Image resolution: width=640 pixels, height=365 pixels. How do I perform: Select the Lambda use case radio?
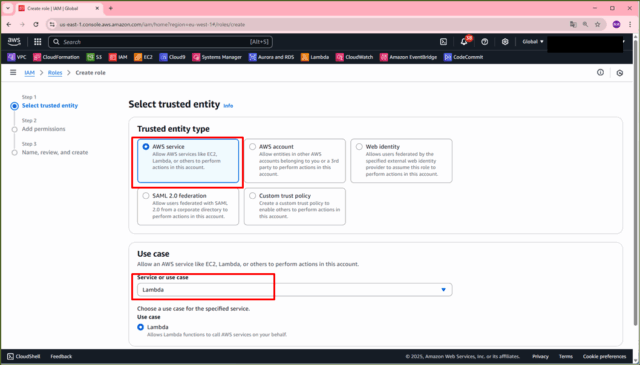(140, 327)
